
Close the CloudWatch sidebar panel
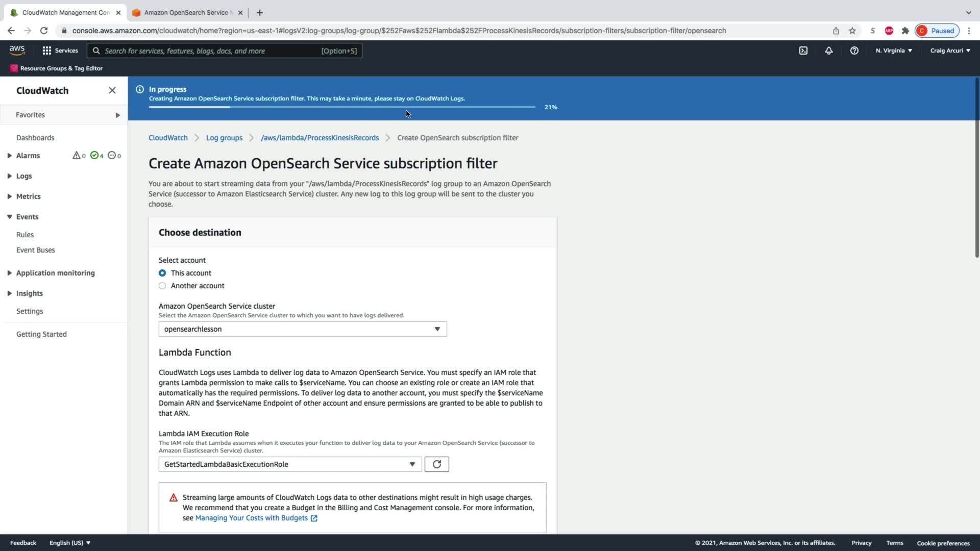pos(112,90)
